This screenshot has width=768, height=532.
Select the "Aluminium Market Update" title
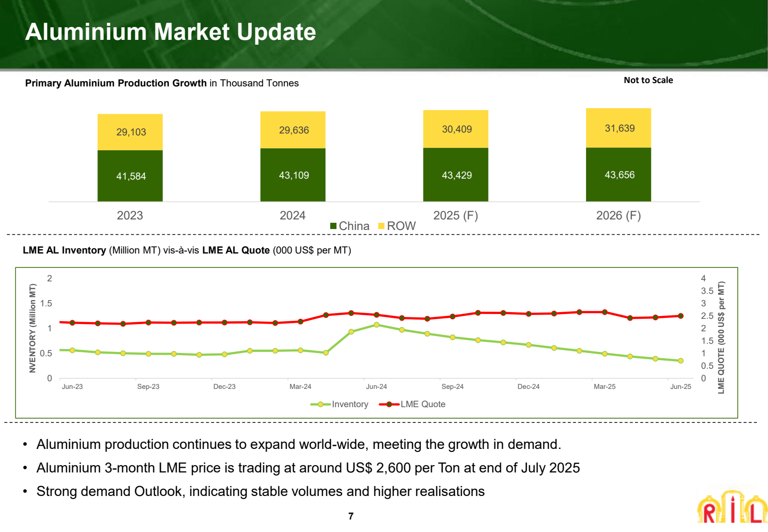click(170, 32)
